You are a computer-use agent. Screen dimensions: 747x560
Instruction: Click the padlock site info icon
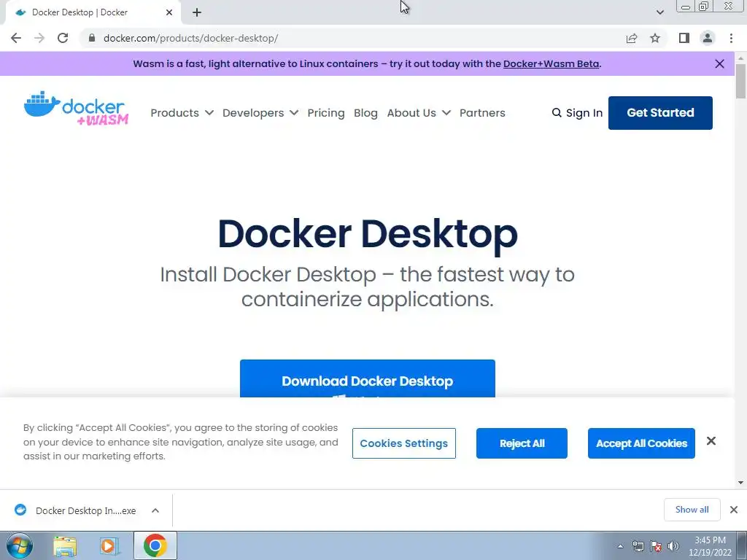click(x=92, y=38)
